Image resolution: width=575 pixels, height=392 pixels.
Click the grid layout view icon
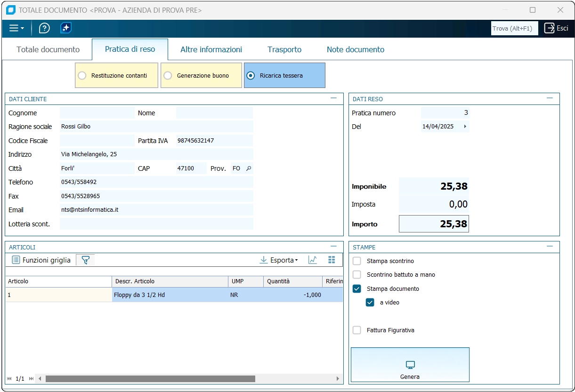coord(332,260)
